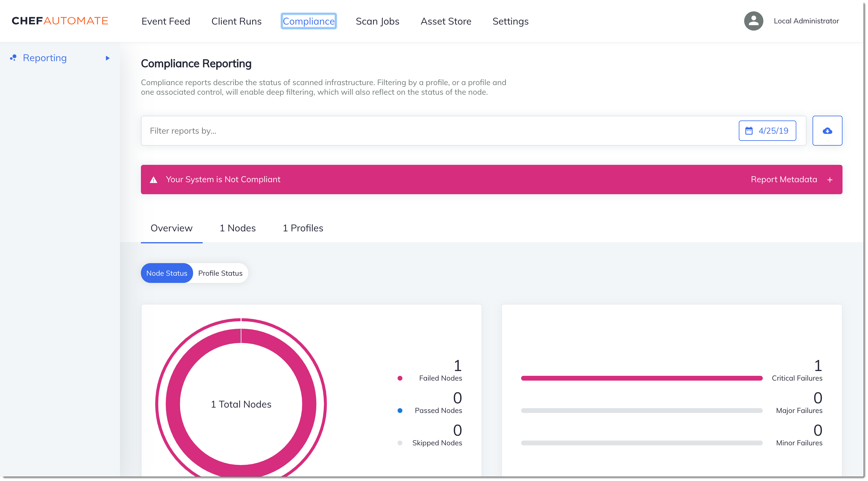Click the user profile avatar icon
This screenshot has height=481, width=868.
click(x=753, y=21)
